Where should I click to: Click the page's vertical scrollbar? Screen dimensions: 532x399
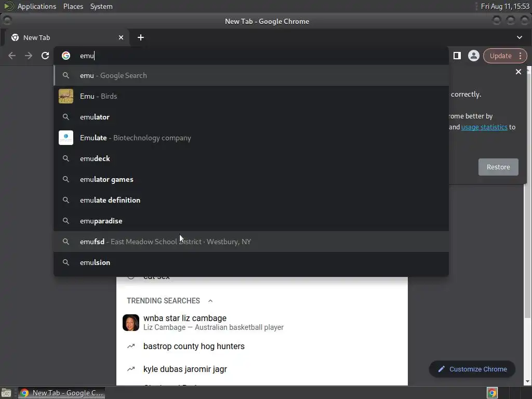pos(528,196)
